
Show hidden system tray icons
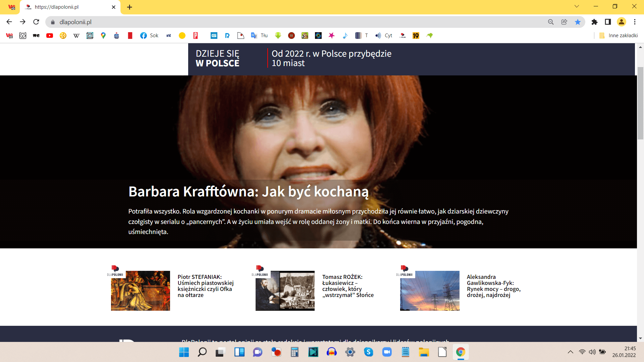(570, 352)
